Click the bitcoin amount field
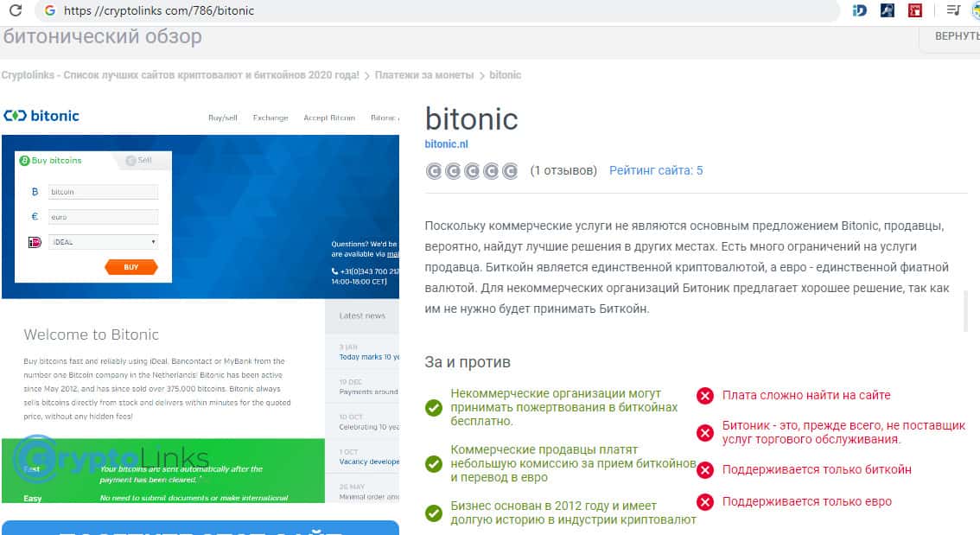980x535 pixels. 103,192
